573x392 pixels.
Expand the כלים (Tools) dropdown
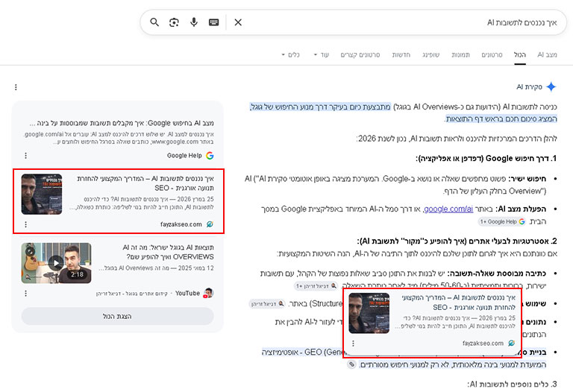(x=290, y=54)
